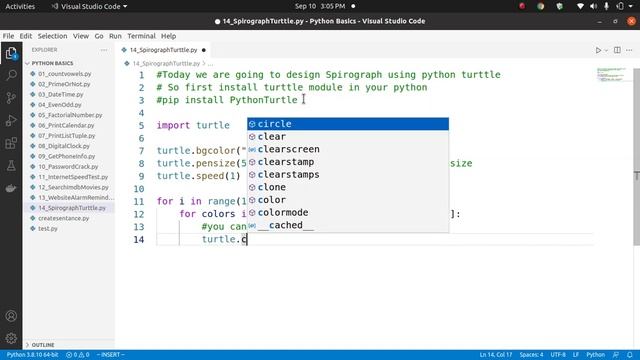Choose clear from the autocomplete list
The image size is (640, 360).
tap(348, 136)
